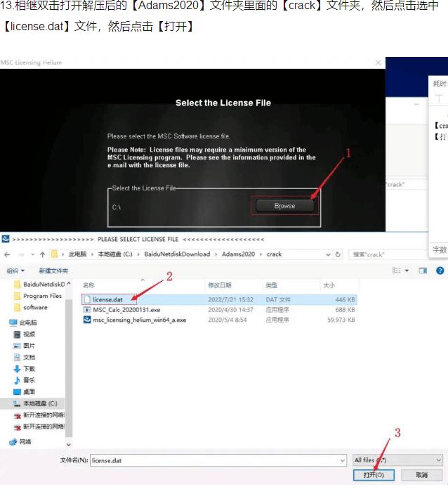Click the Browse button in MSC Licensing
This screenshot has width=448, height=494.
tap(284, 206)
